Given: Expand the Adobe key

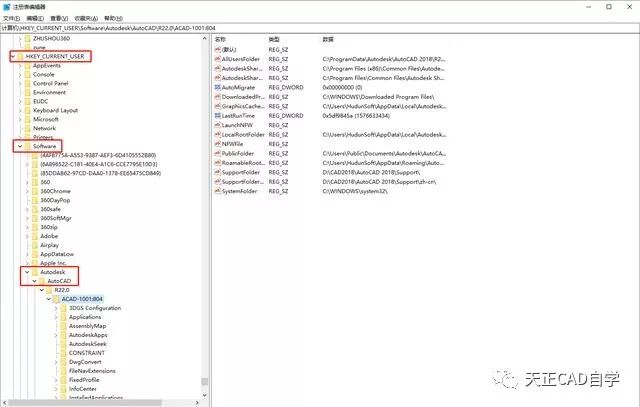Looking at the screenshot, I should 27,236.
